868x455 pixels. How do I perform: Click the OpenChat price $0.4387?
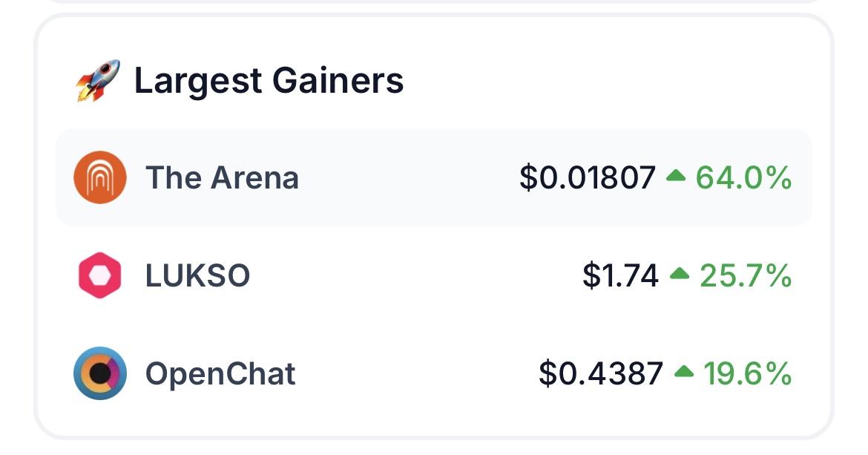pos(601,373)
